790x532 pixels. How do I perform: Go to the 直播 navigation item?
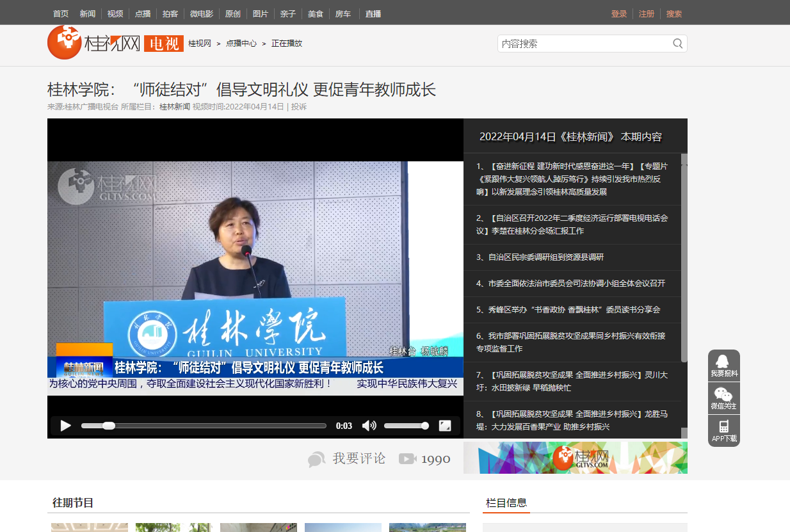pos(373,13)
